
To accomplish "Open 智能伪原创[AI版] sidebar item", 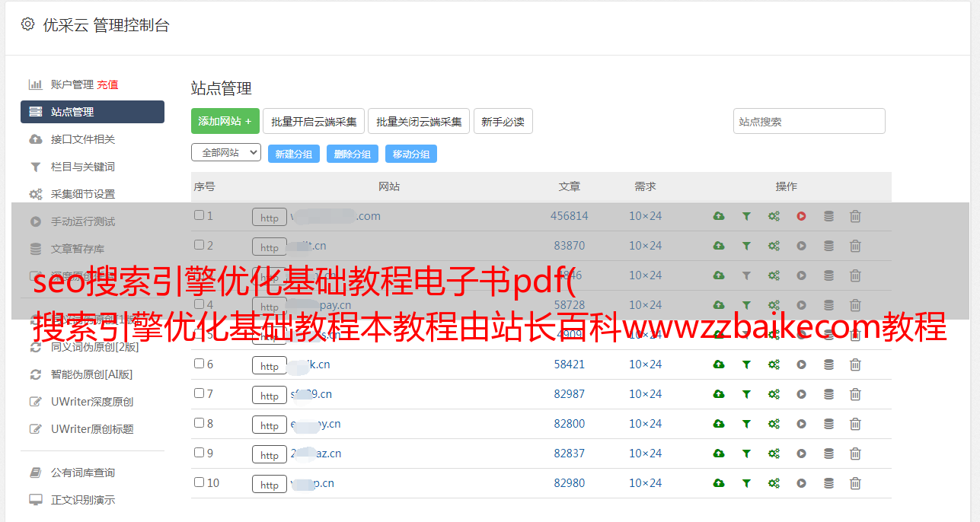I will click(92, 374).
